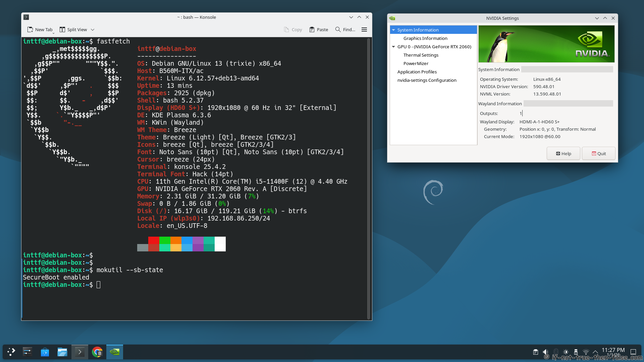Viewport: 644px width, 362px height.
Task: Click NVIDIA Driver Version value 590.48.01
Action: 544,86
